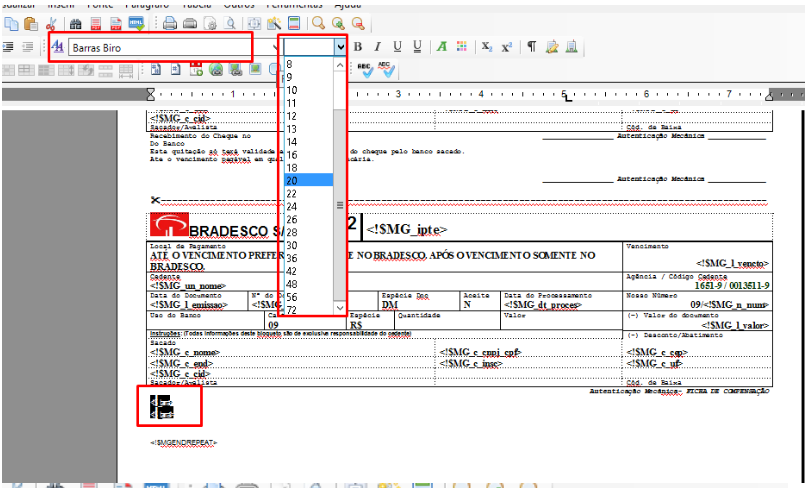
Task: Toggle subscript formatting
Action: pyautogui.click(x=487, y=47)
